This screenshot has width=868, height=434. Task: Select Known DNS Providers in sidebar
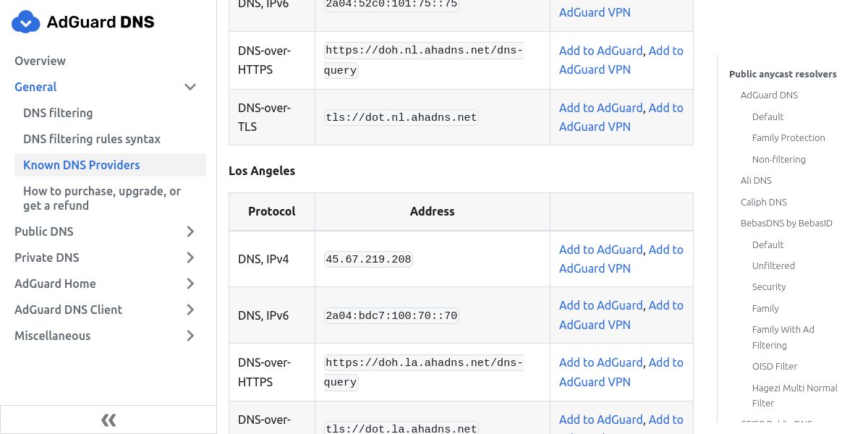pos(82,165)
